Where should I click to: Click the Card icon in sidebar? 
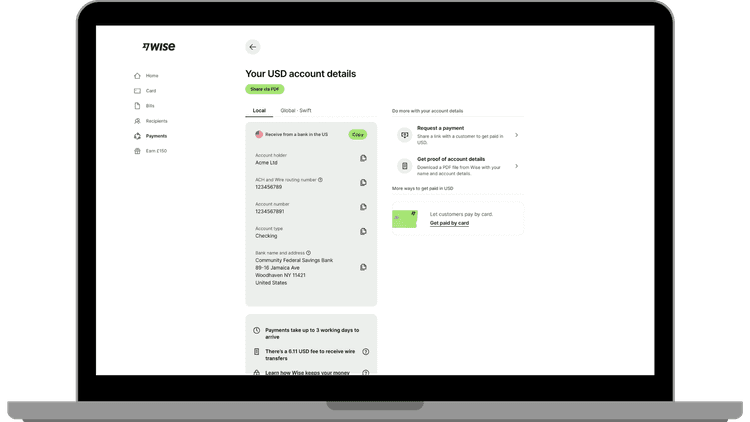[x=137, y=90]
